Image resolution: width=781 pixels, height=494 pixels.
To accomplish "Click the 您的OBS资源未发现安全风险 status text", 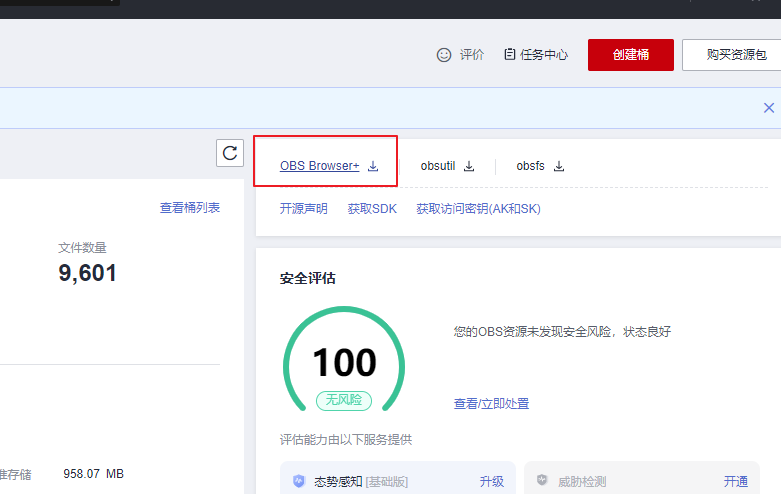I will pyautogui.click(x=562, y=332).
